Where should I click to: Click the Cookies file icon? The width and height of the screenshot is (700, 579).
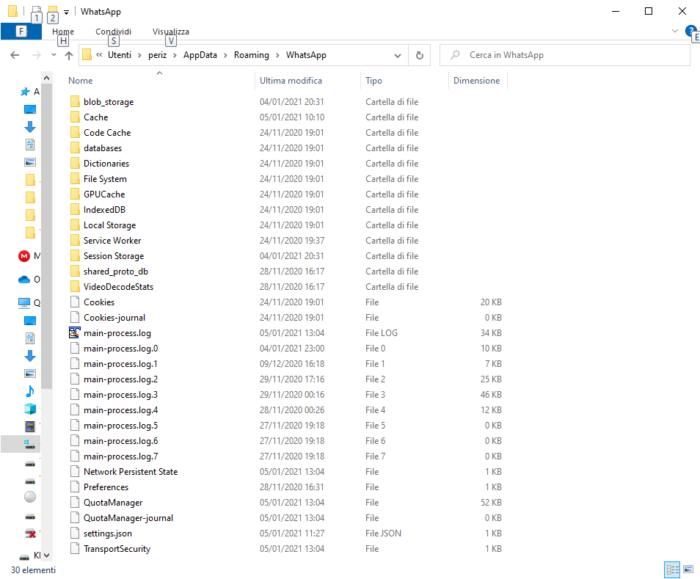click(x=75, y=302)
